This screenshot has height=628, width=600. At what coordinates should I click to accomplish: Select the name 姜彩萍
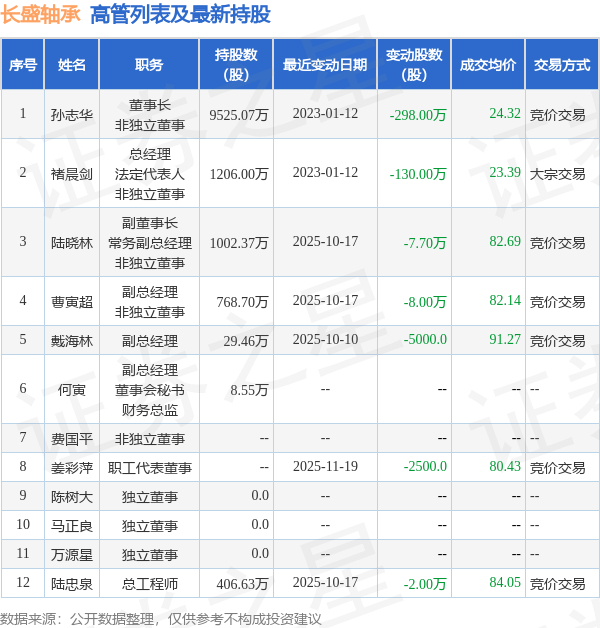click(72, 468)
